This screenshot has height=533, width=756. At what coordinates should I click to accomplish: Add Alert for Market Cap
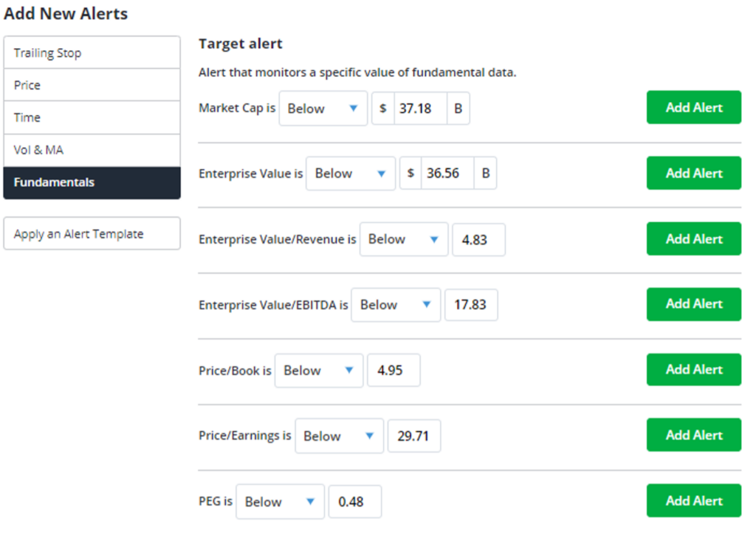click(694, 108)
